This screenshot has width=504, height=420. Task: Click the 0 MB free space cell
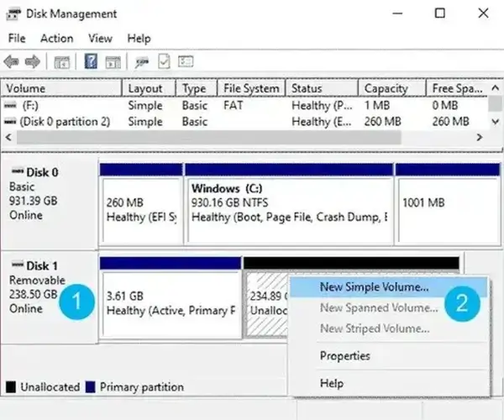point(445,105)
